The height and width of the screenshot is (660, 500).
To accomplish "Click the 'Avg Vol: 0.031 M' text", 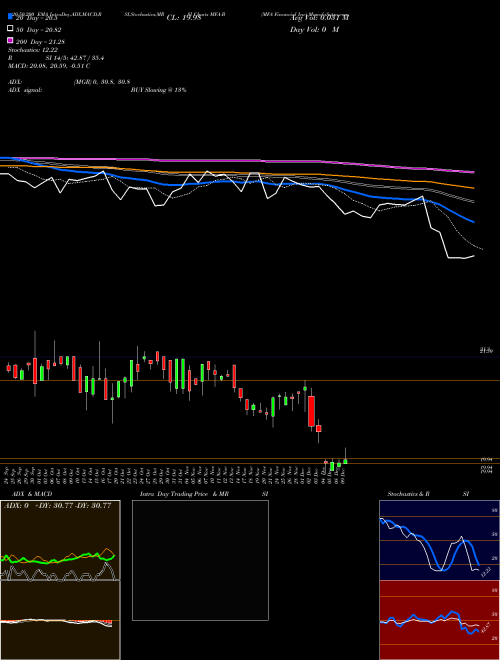I will click(x=319, y=18).
